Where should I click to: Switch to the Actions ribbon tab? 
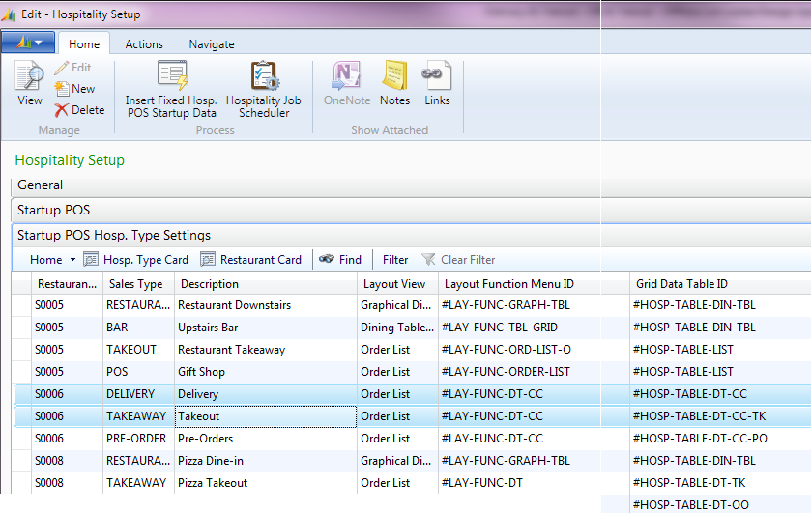point(144,43)
